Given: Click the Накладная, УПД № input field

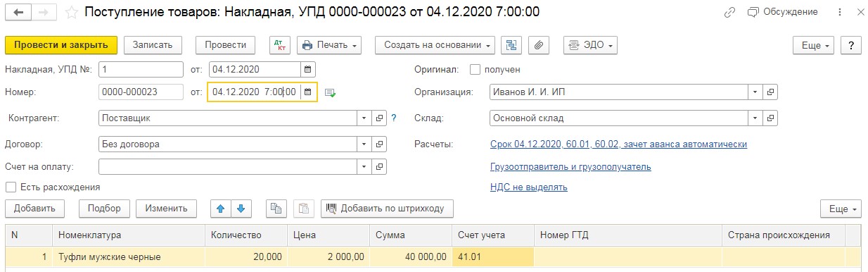Looking at the screenshot, I should click(141, 70).
